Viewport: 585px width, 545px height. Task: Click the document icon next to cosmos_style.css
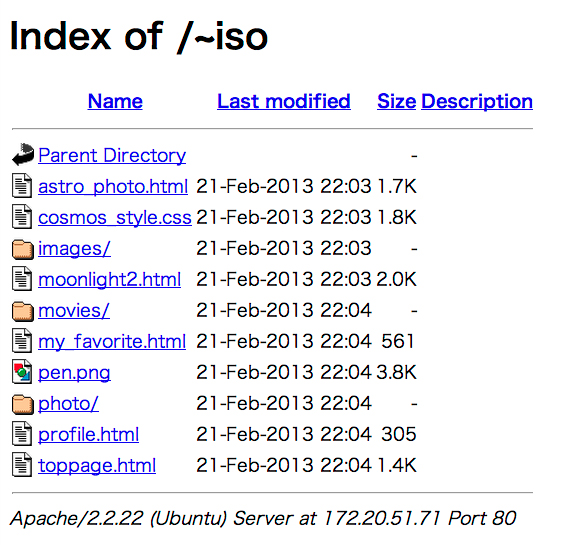click(22, 216)
